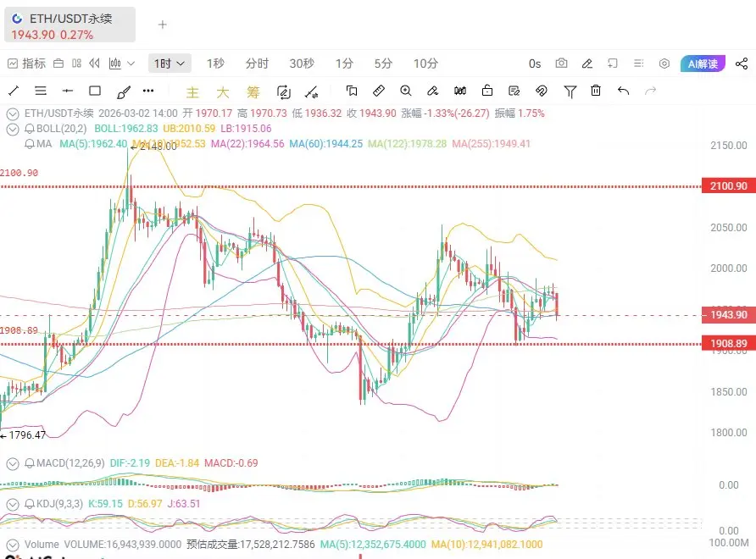The height and width of the screenshot is (559, 756).
Task: Switch to the 1秒 timeframe
Action: [x=215, y=64]
